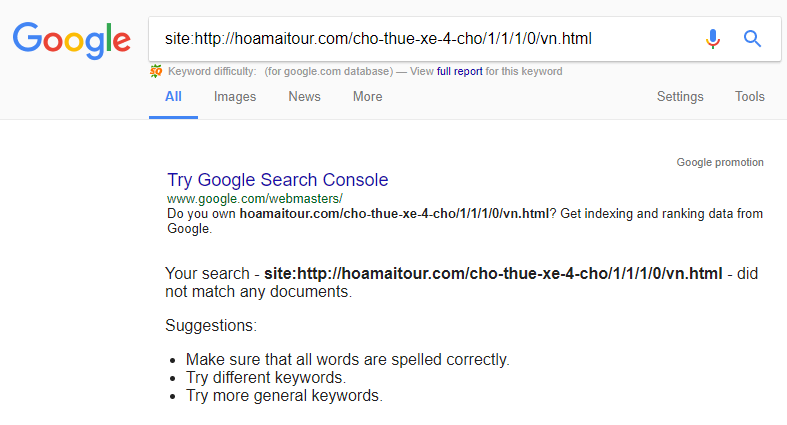
Task: Click Try more general keywords suggestion
Action: (284, 395)
